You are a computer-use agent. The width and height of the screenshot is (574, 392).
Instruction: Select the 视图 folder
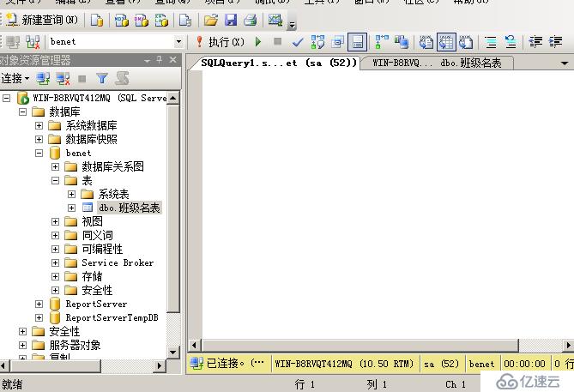coord(92,221)
